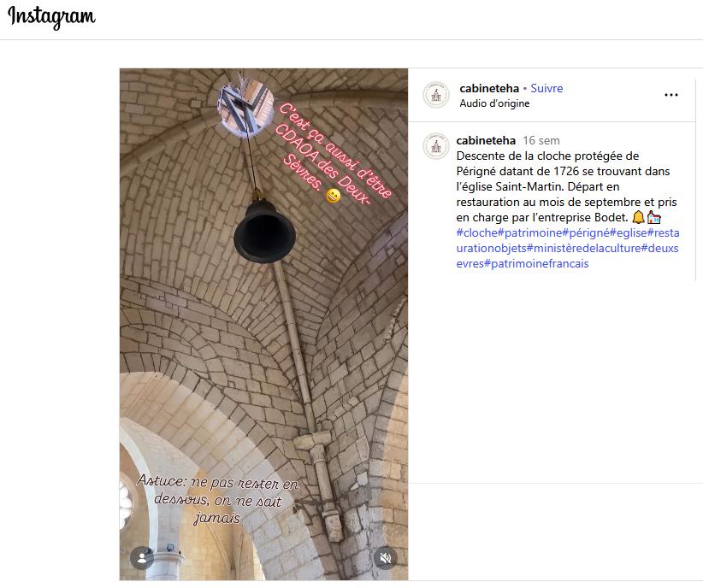The image size is (703, 588).
Task: Open the Audio d'origine link
Action: [x=494, y=103]
